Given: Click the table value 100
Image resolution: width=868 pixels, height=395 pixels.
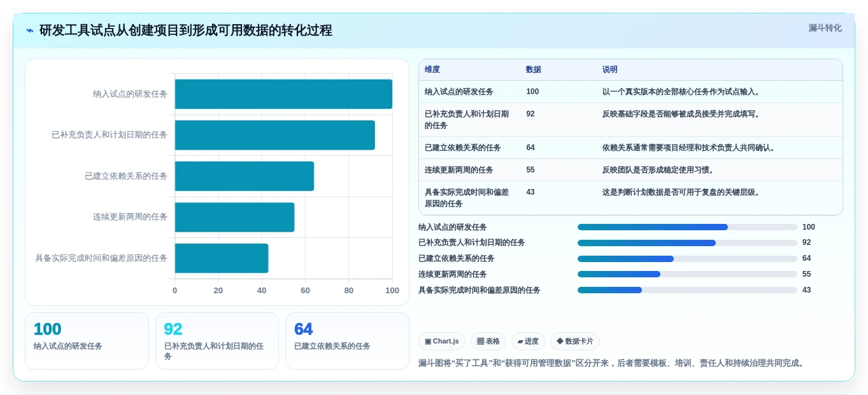Looking at the screenshot, I should pos(532,92).
